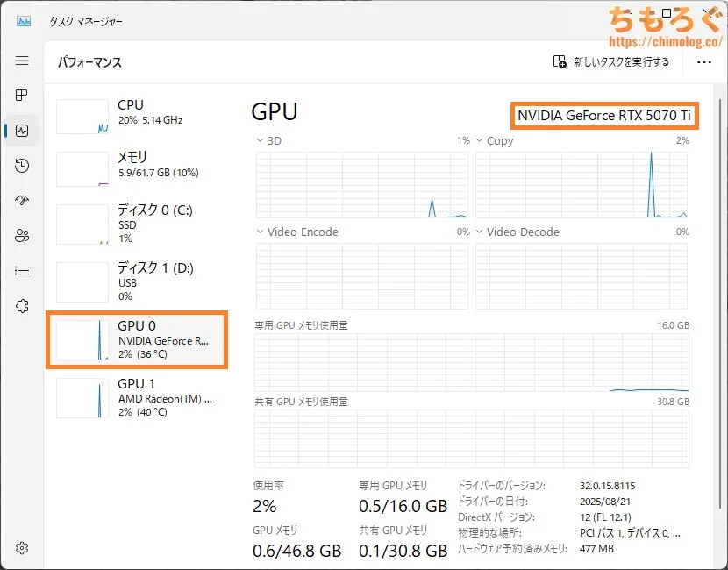Click the memory mini graph thumbnail
The image size is (728, 570).
pyautogui.click(x=82, y=169)
